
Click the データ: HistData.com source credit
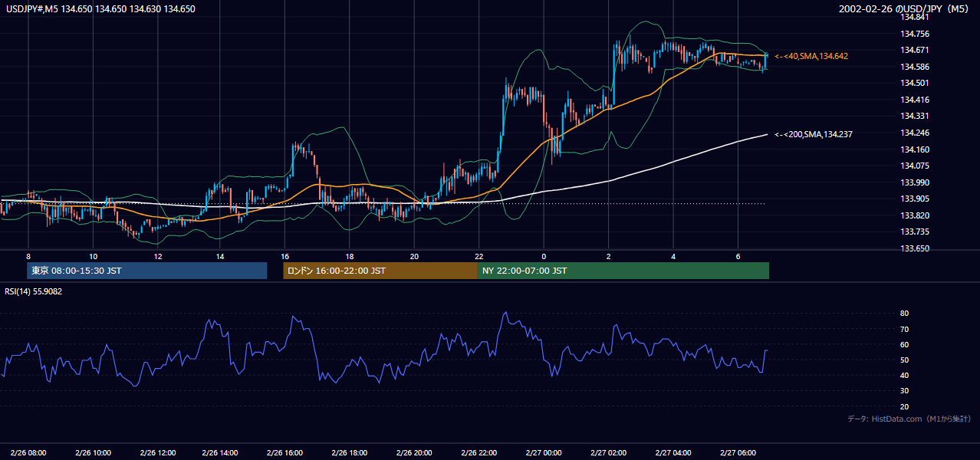point(909,419)
